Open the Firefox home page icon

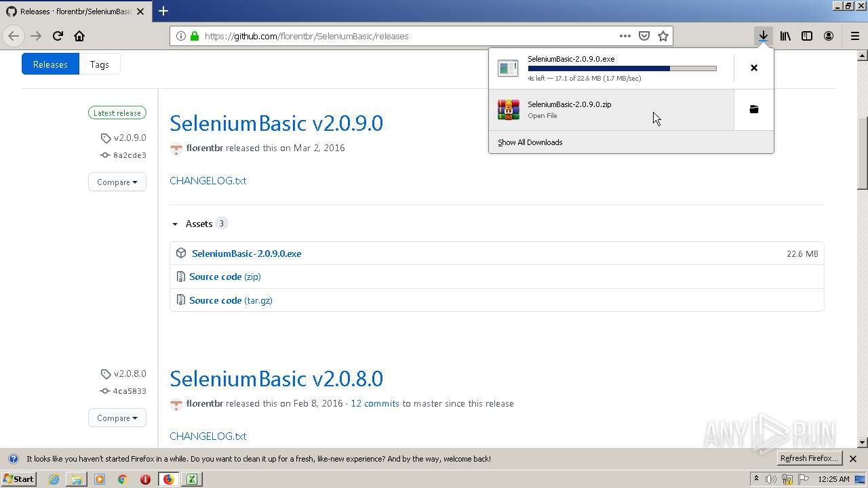(x=79, y=36)
